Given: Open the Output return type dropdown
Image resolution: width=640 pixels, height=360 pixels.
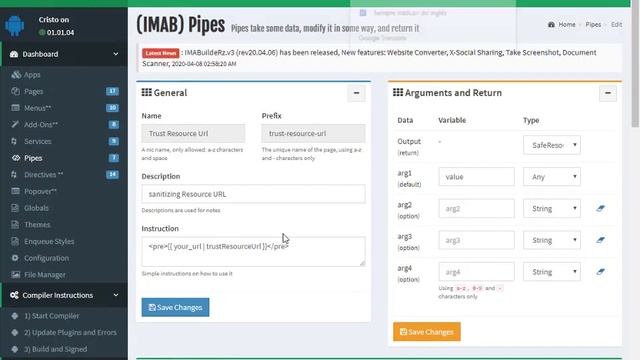Looking at the screenshot, I should point(552,145).
